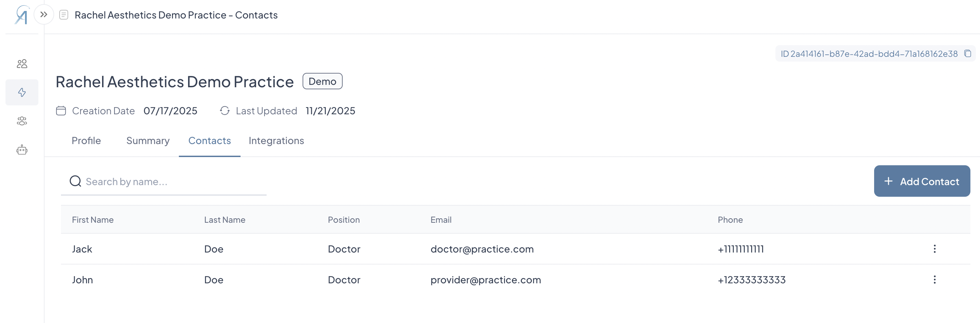Click the Demo badge next to practice name
This screenshot has height=323, width=980.
coord(322,81)
